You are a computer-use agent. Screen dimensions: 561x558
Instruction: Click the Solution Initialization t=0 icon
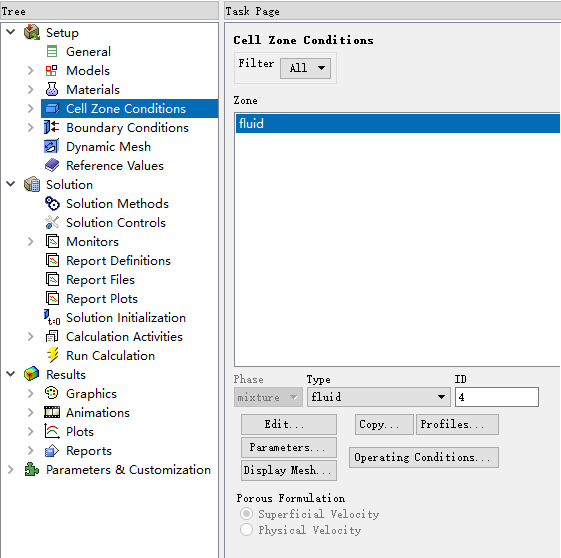pos(52,317)
